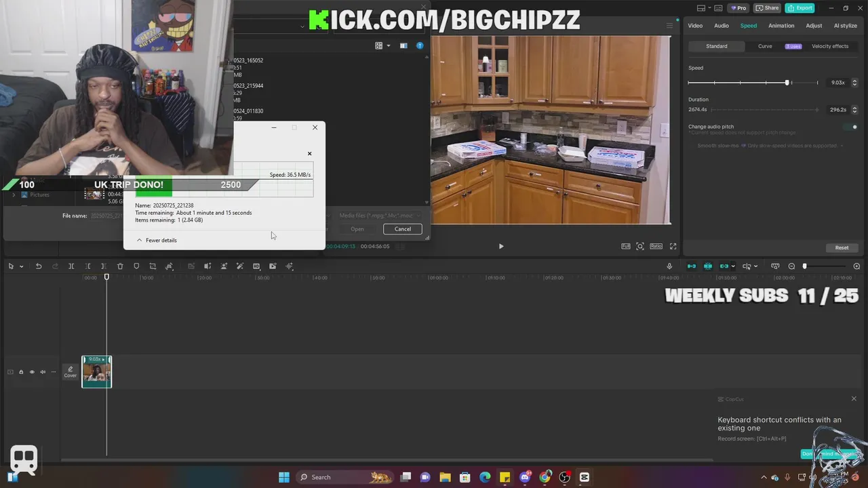Mute the main track audio
This screenshot has height=488, width=868.
[43, 372]
